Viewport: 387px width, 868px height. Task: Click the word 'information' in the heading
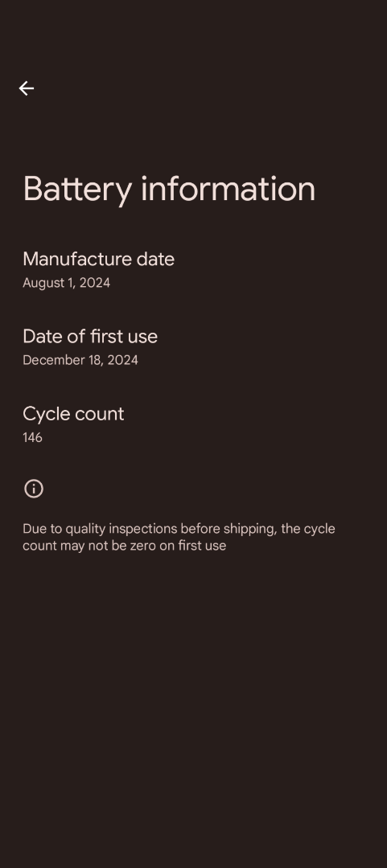[x=228, y=188]
